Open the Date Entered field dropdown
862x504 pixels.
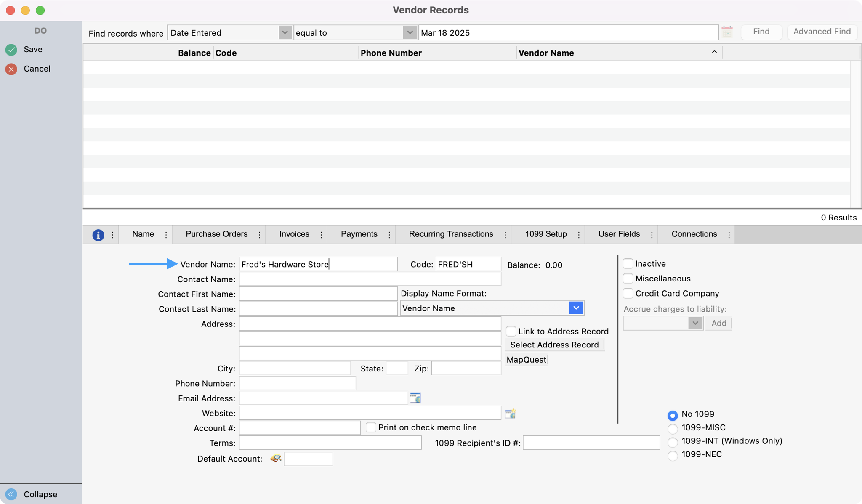click(285, 32)
